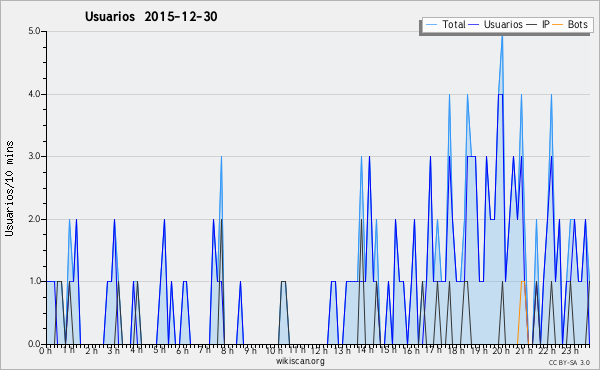Click the 23 h x-axis label
The width and height of the screenshot is (600, 370).
pyautogui.click(x=570, y=351)
